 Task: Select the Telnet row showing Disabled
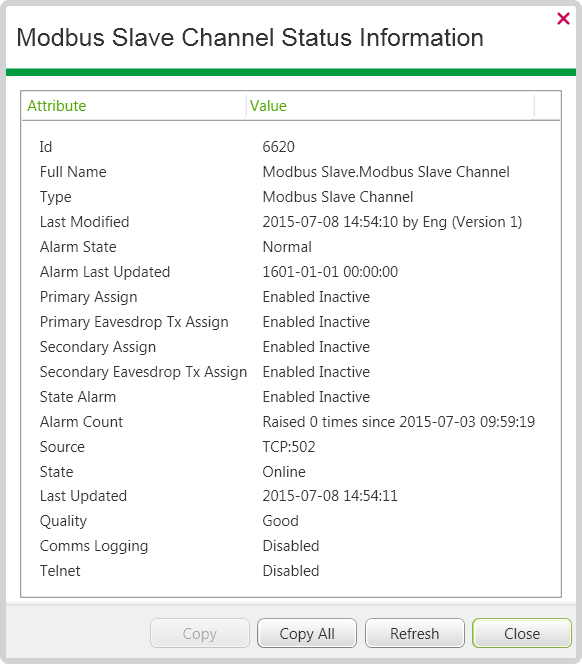(x=291, y=571)
